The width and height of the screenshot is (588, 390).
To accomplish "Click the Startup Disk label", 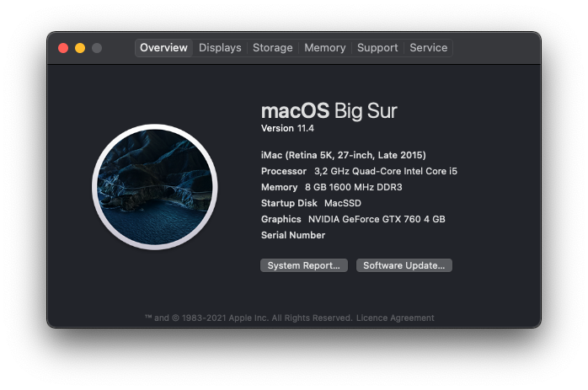I will [289, 203].
